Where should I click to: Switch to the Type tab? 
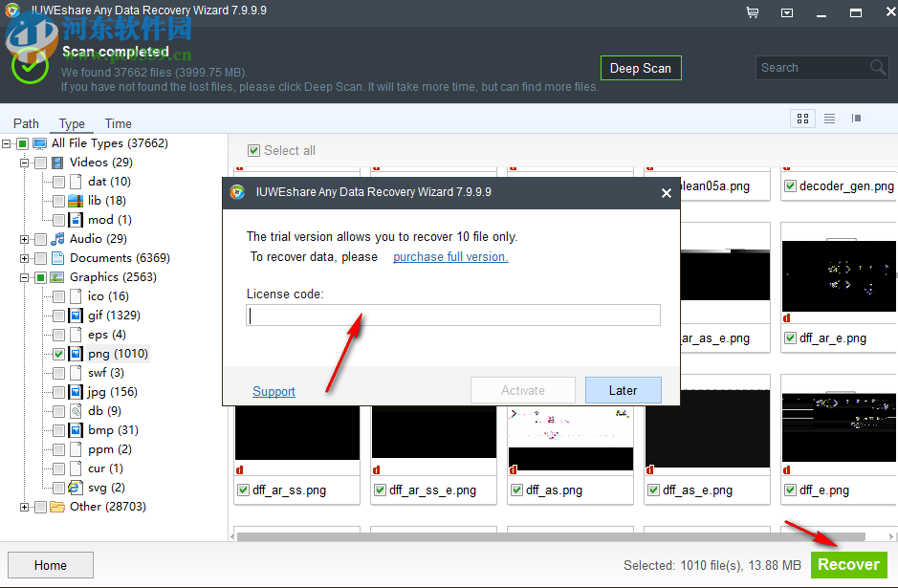click(x=72, y=123)
